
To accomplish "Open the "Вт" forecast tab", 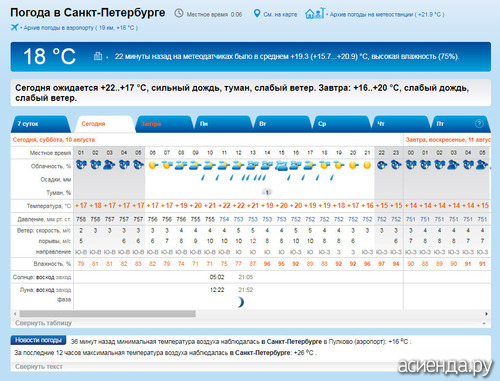I will [x=282, y=124].
